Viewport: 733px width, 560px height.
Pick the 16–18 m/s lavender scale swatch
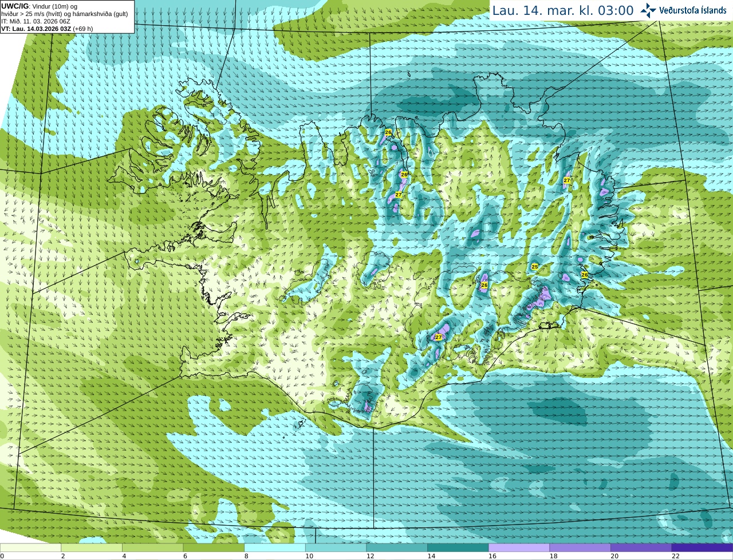click(519, 547)
